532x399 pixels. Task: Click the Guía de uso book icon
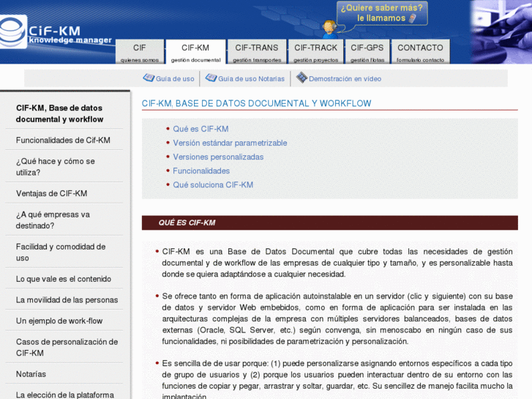[149, 78]
